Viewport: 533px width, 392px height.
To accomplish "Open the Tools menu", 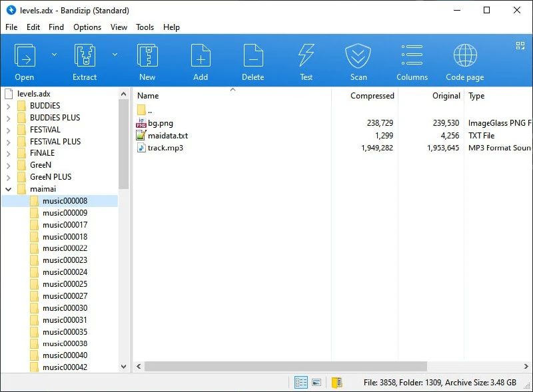I will (145, 27).
